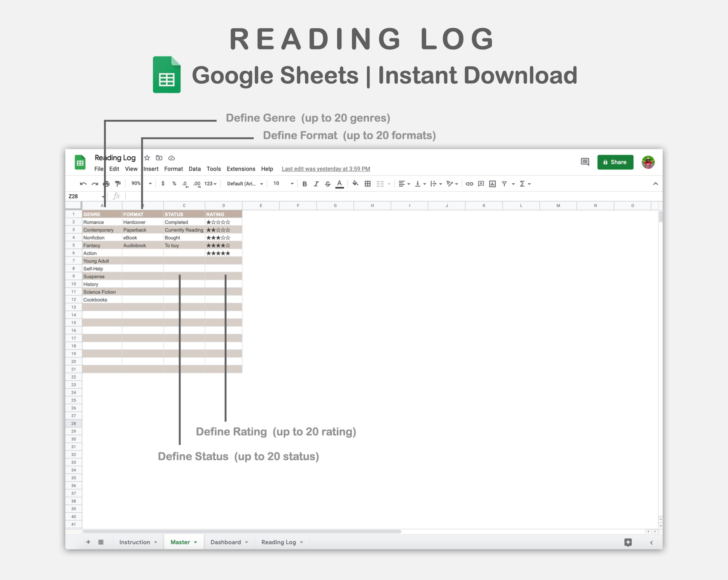Switch to the Dashboard sheet tab
728x580 pixels.
[x=226, y=542]
